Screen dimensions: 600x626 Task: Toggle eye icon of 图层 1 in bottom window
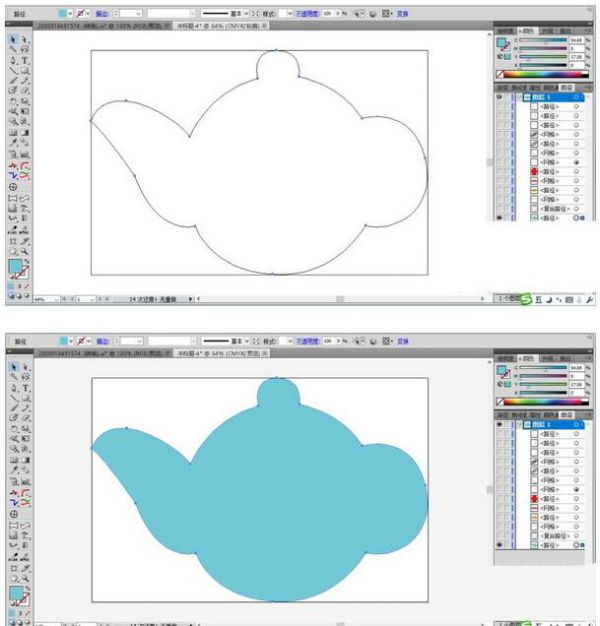point(500,424)
